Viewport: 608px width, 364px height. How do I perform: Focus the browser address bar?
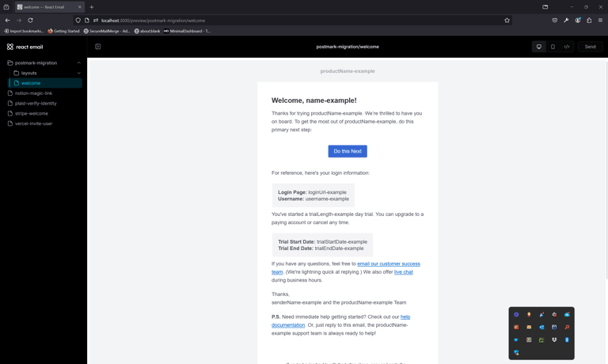pos(301,21)
